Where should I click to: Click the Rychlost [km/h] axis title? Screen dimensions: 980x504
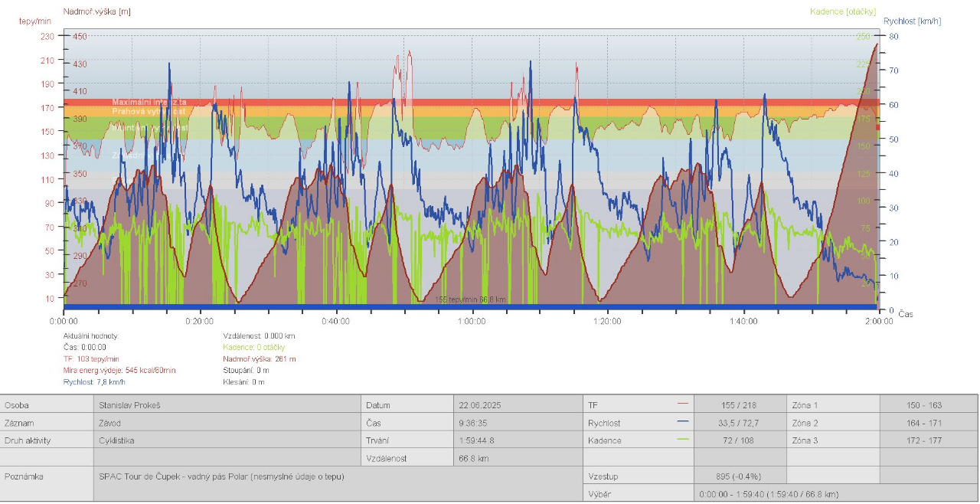click(912, 21)
